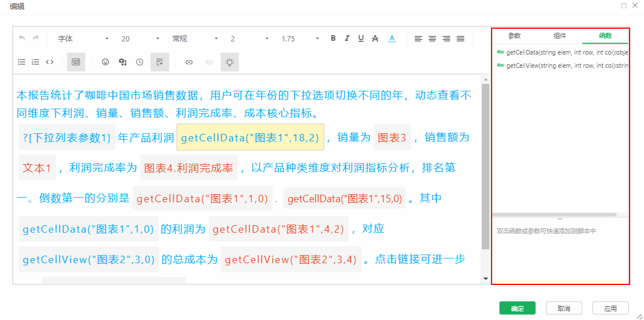Open the dropdown showing value 2
644x320 pixels.
[x=250, y=38]
